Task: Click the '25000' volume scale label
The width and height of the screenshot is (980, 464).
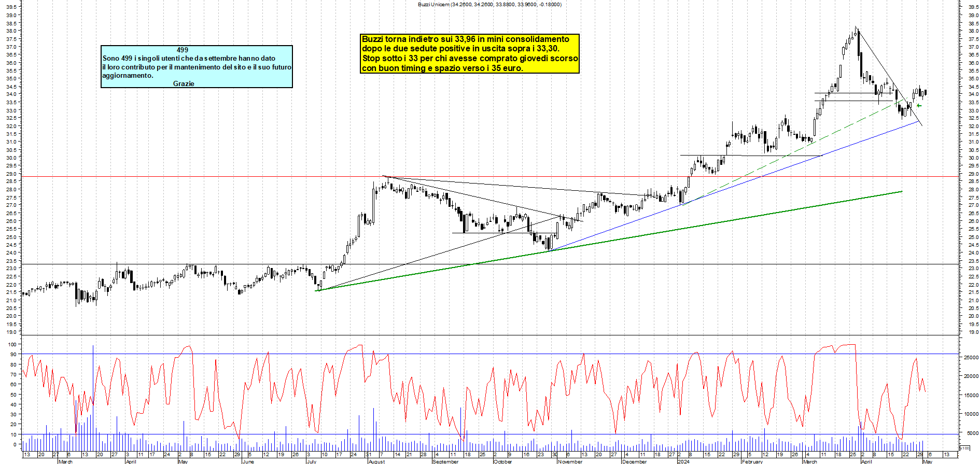Action: click(x=971, y=357)
